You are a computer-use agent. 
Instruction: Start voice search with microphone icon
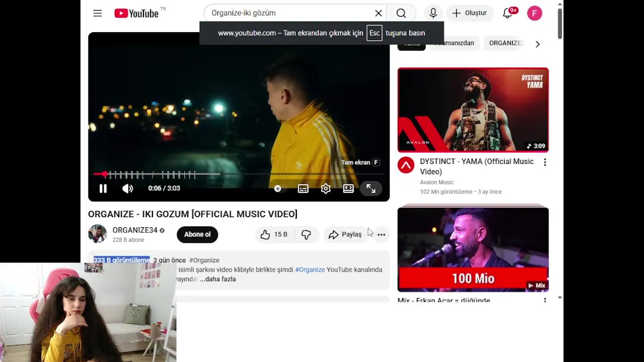pos(433,13)
